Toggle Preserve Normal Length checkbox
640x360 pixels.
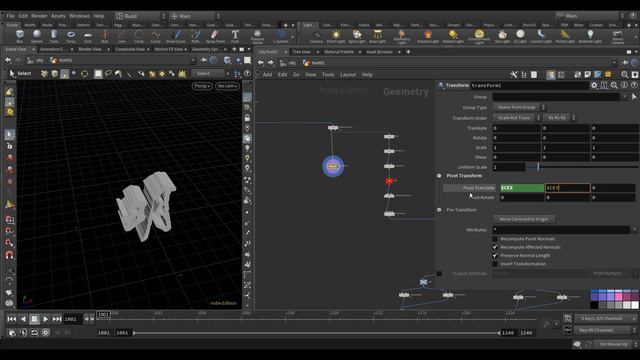tap(495, 256)
